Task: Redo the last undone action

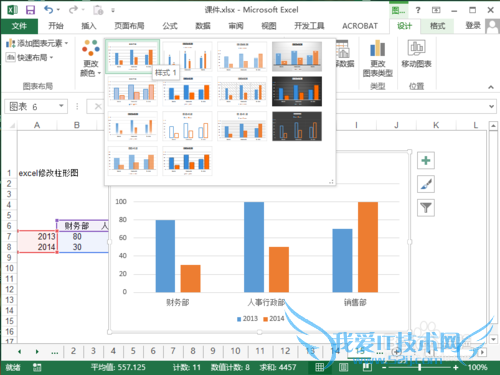Action: click(x=73, y=10)
